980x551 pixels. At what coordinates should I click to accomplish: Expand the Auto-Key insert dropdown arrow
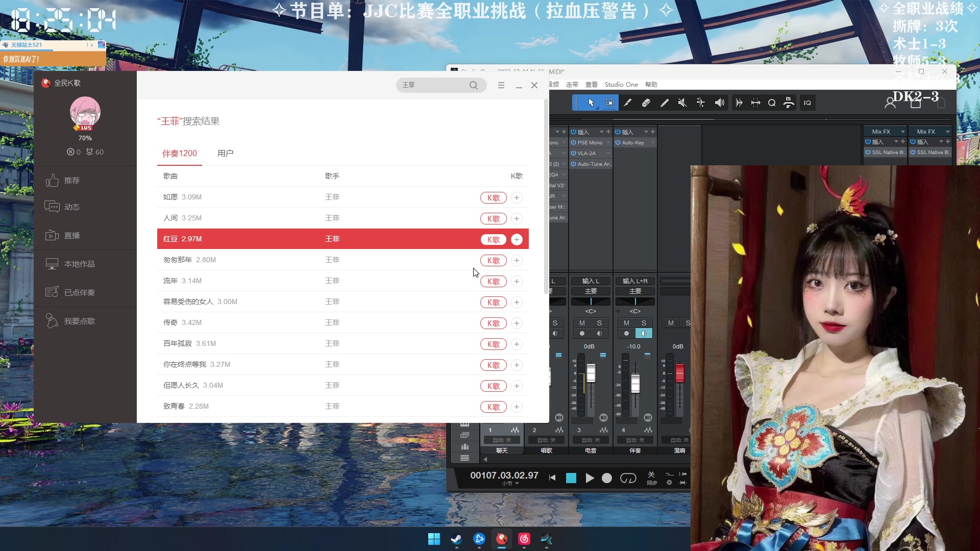coord(652,143)
